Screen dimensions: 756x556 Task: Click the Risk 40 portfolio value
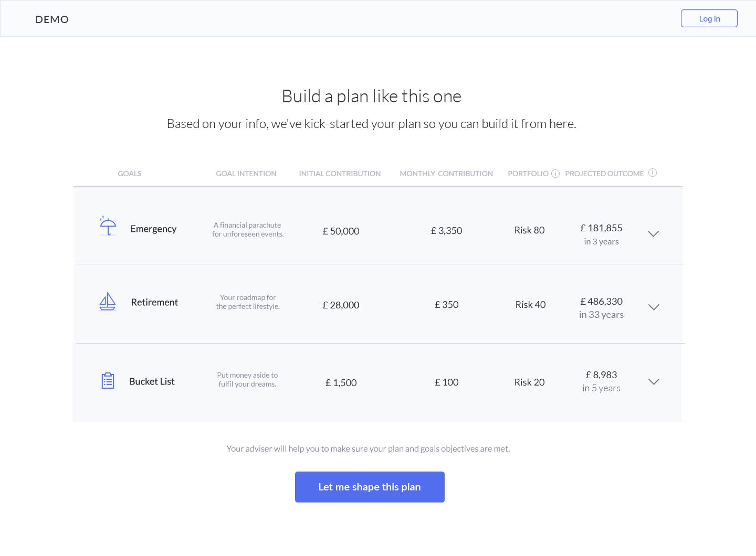[530, 304]
